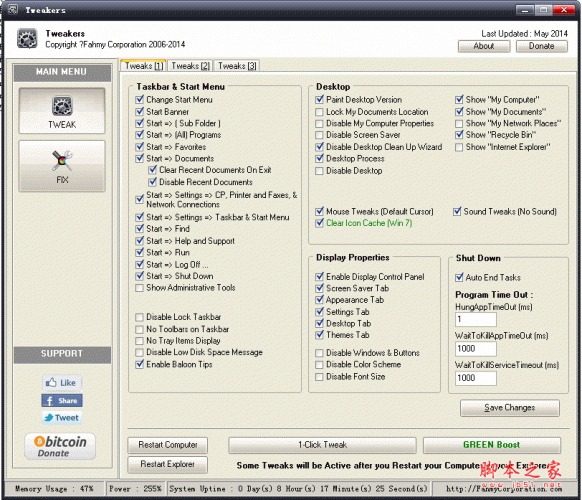This screenshot has width=582, height=500.
Task: Switch to the Tweaks [2] tab
Action: coord(190,66)
